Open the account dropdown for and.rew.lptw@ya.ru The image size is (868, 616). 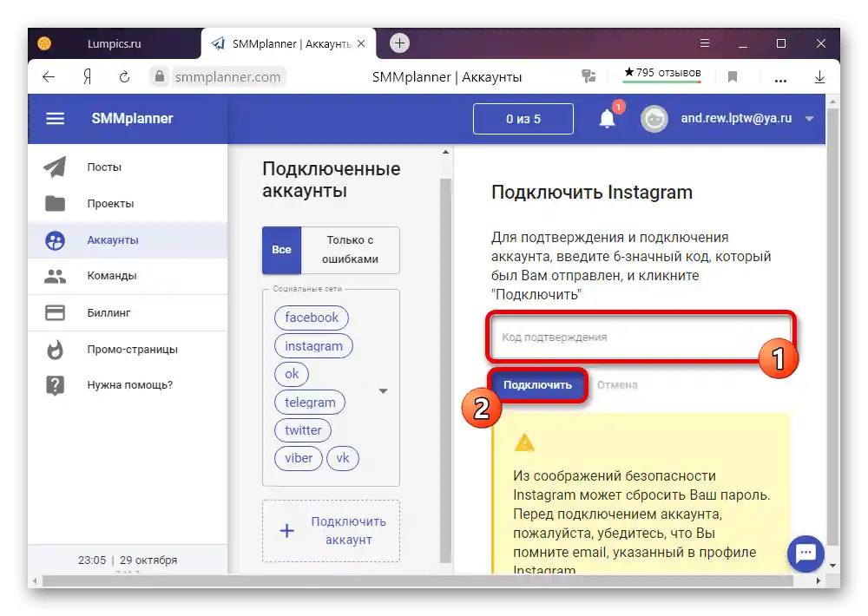(809, 118)
